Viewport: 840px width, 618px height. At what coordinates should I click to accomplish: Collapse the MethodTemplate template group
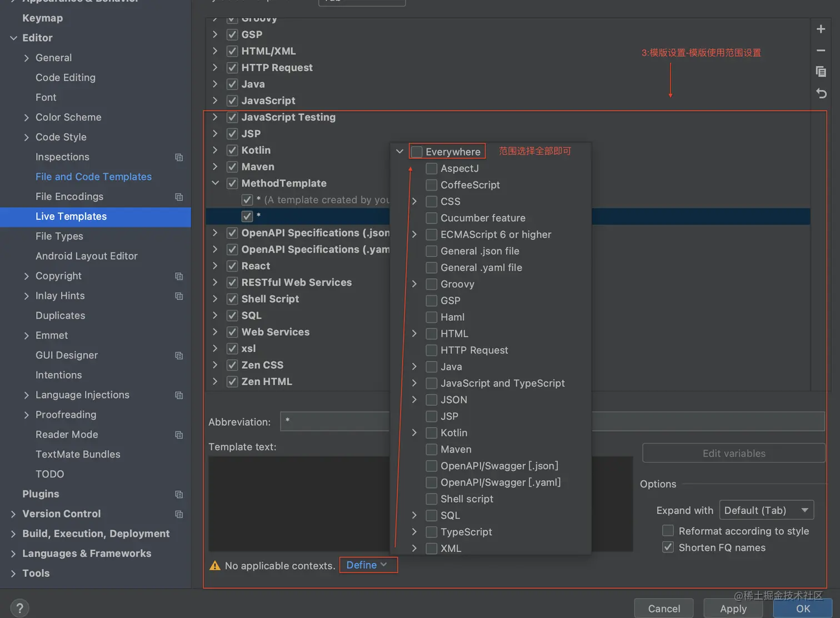[215, 183]
